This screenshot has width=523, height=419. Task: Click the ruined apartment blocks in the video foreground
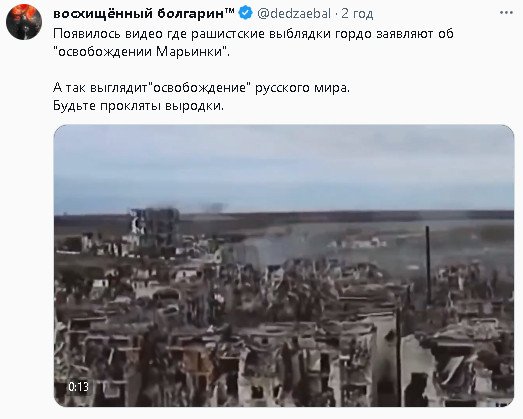tap(284, 354)
